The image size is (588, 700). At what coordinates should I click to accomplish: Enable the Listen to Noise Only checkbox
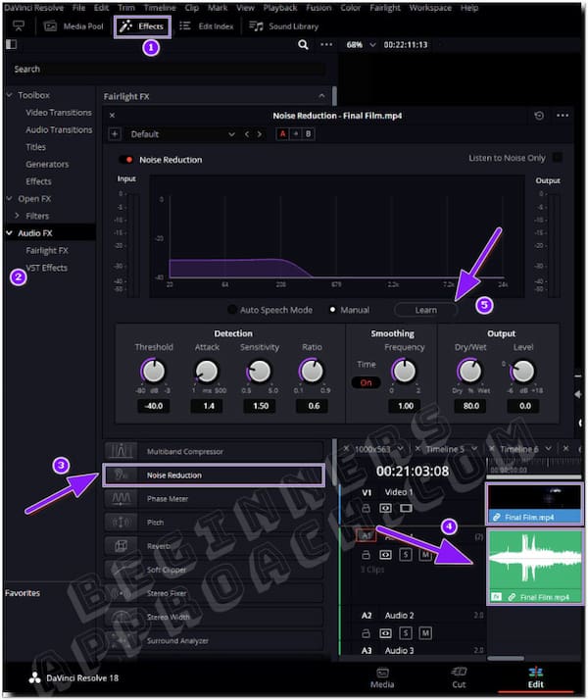point(557,158)
